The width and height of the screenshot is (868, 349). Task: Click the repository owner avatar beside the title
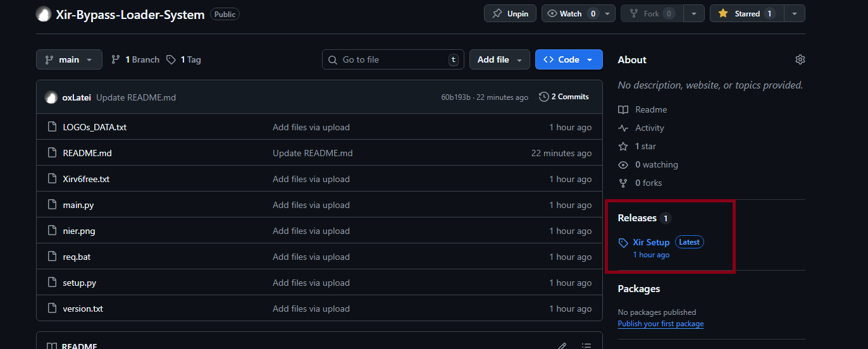(44, 14)
